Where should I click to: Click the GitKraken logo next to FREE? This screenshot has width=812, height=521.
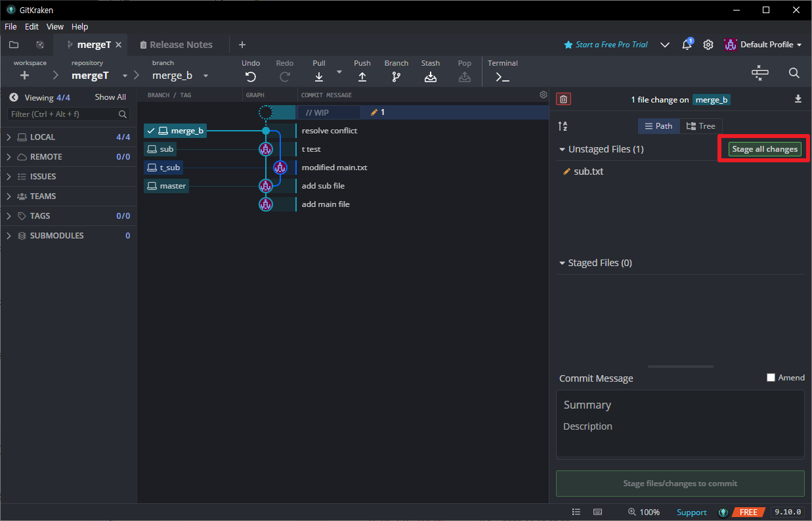click(723, 512)
